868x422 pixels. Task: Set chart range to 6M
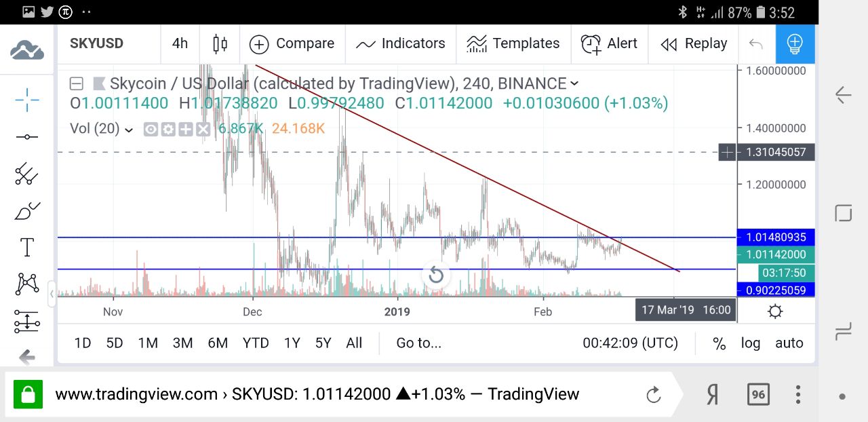coord(218,343)
